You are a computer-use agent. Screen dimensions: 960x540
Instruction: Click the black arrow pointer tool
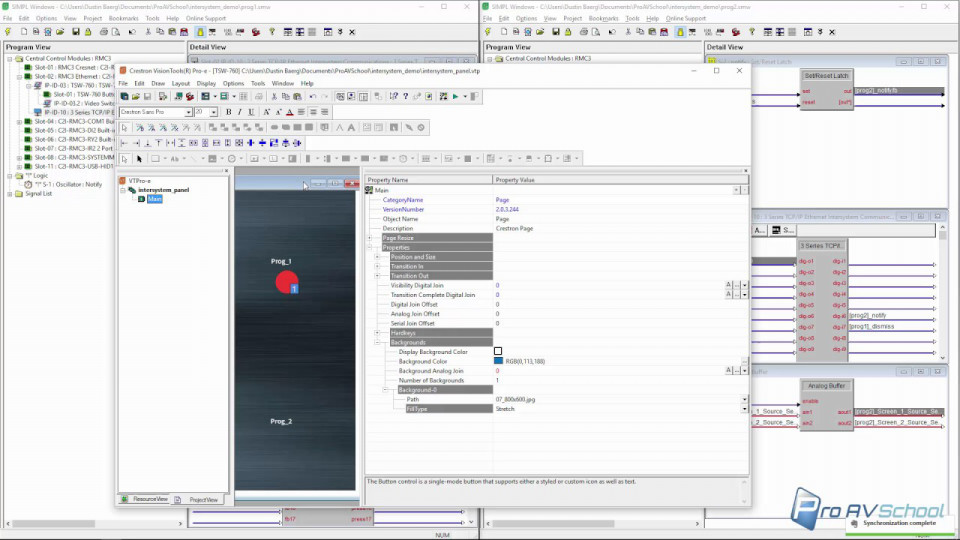coord(139,159)
